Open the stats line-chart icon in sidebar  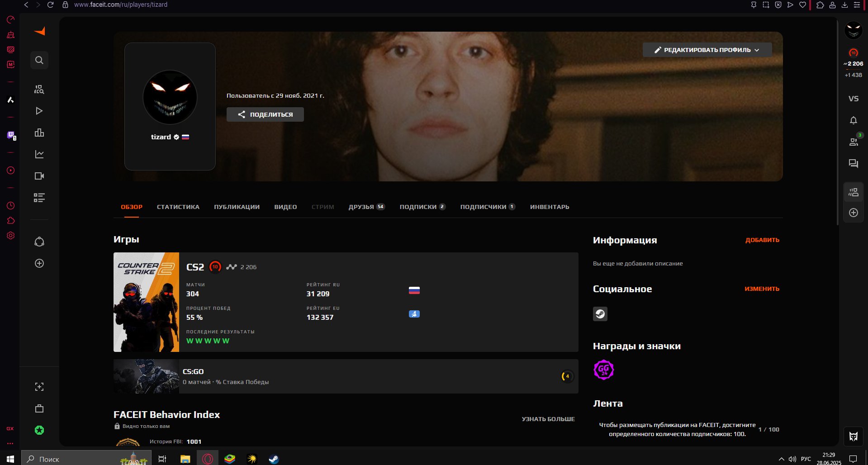(39, 154)
